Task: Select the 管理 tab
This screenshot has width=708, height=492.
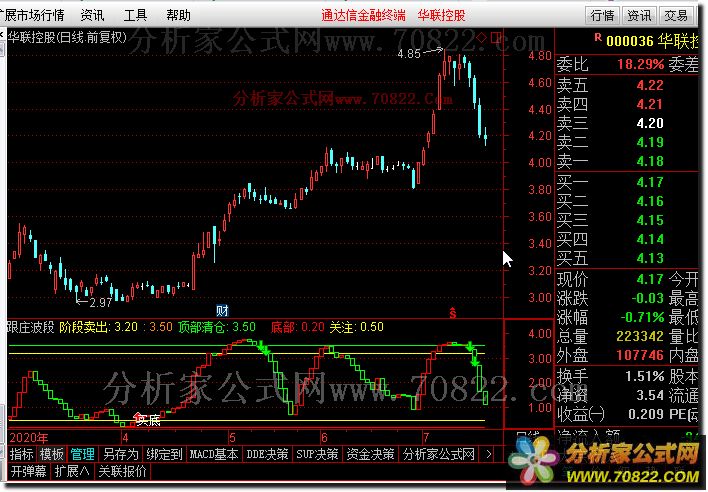Action: click(83, 454)
